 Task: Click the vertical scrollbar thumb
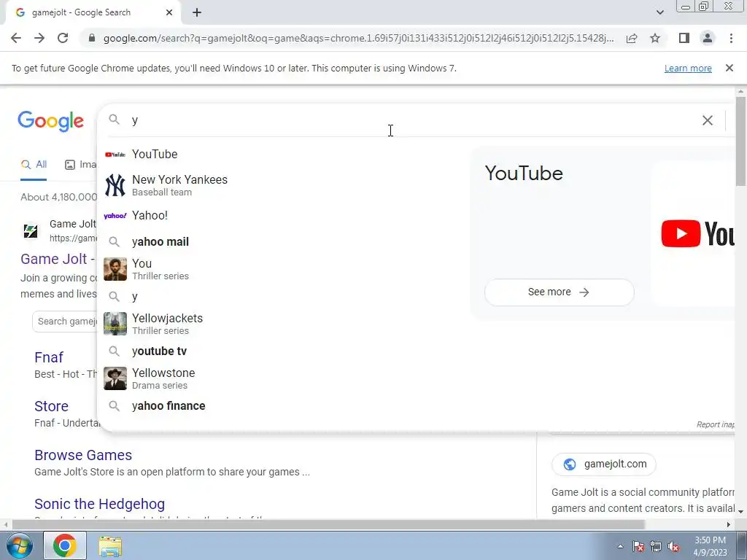740,141
